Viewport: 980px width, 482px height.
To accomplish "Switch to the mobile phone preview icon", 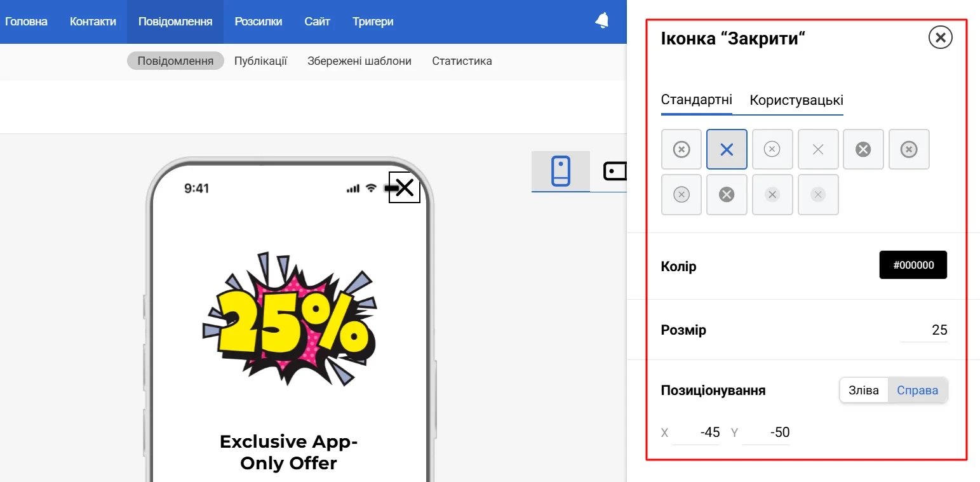I will 561,171.
